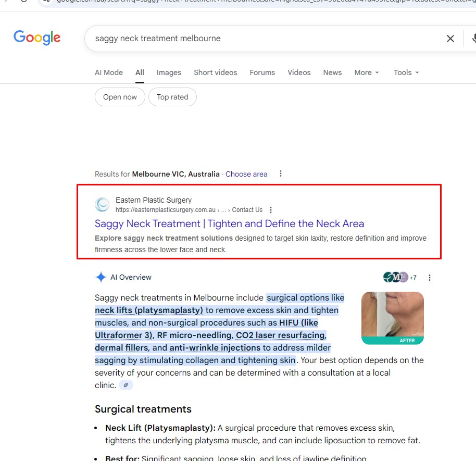Switch to the Images tab
476x461 pixels.
coord(169,72)
